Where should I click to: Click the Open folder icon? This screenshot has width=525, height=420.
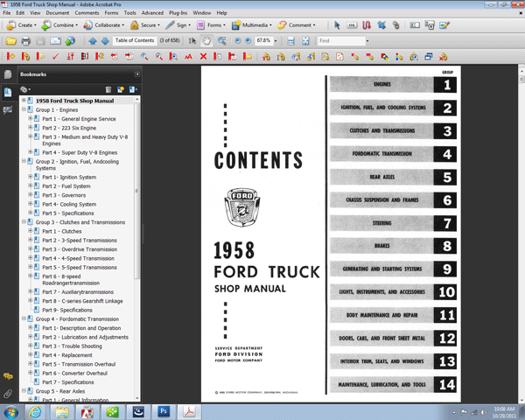pos(10,41)
